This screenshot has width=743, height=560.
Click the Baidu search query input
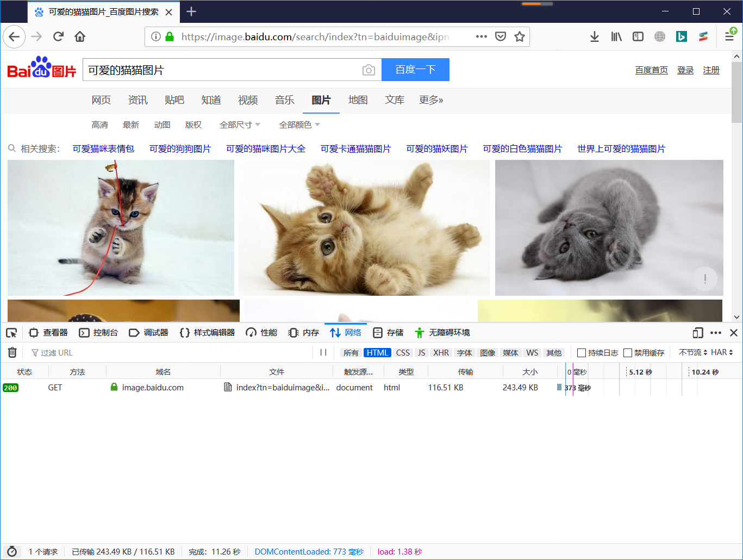pyautogui.click(x=222, y=70)
